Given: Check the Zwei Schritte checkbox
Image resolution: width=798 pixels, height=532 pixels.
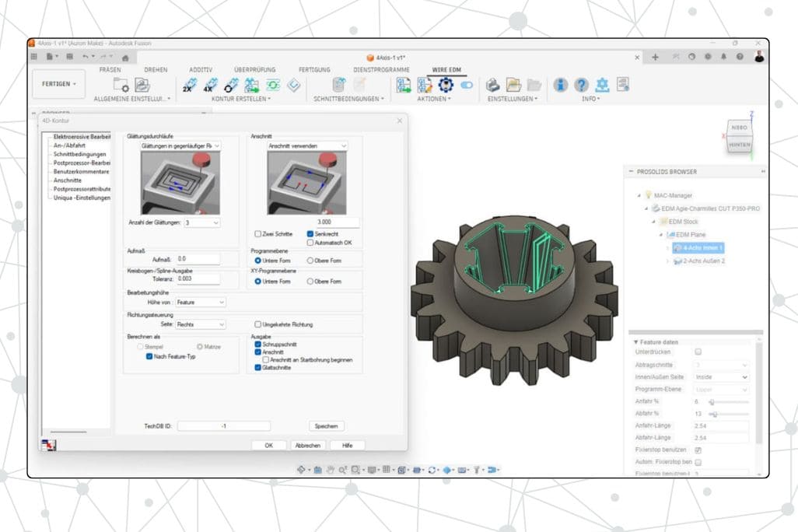Looking at the screenshot, I should [257, 234].
